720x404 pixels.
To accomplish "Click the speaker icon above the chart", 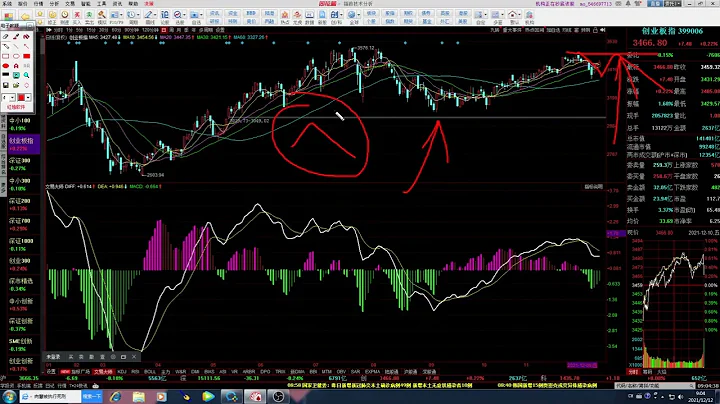I will [603, 30].
